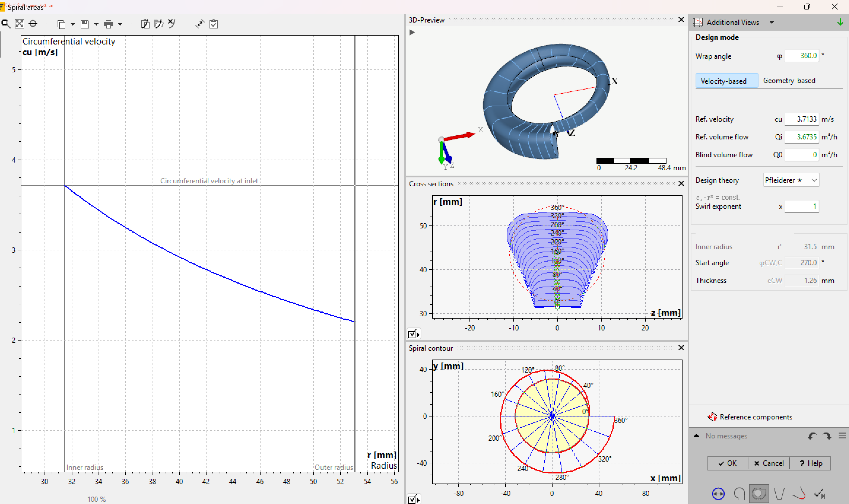This screenshot has height=504, width=849.
Task: Confirm with the OK button
Action: [727, 463]
